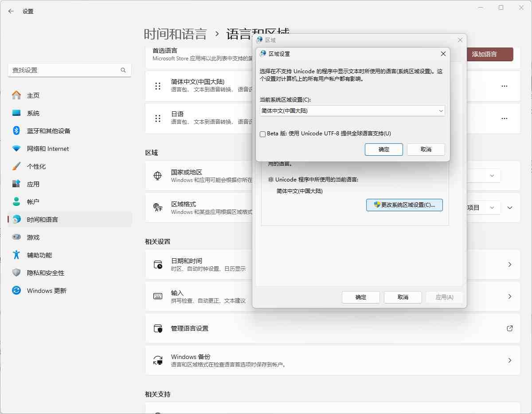Screen dimensions: 532x414
Task: Click 确定 in the 区域 dialog
Action: (361, 297)
